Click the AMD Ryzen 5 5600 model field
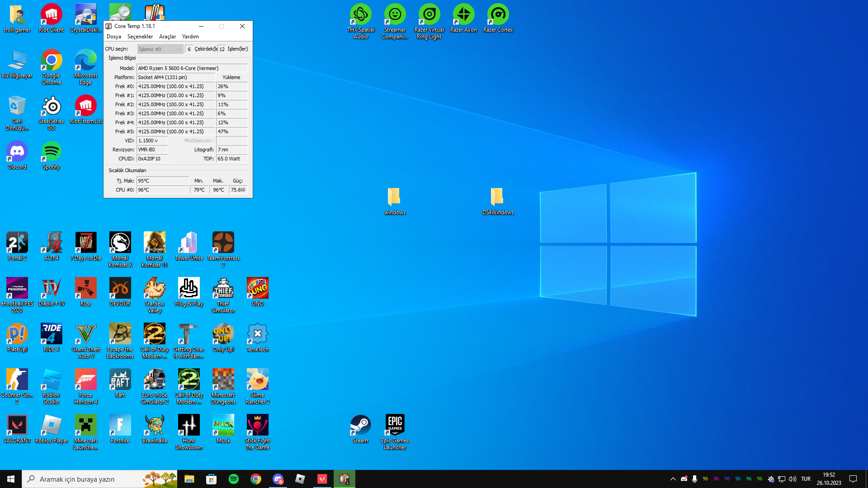Screen dimensions: 868x488 (192, 68)
